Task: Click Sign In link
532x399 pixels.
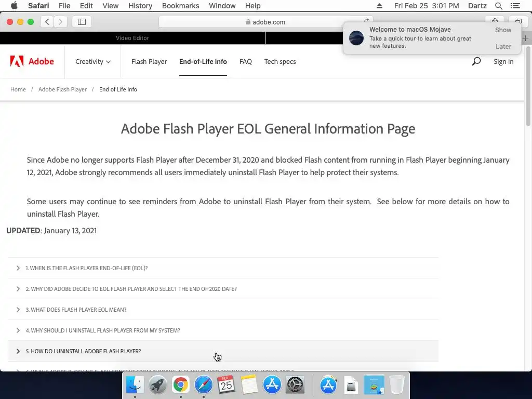Action: (x=503, y=61)
